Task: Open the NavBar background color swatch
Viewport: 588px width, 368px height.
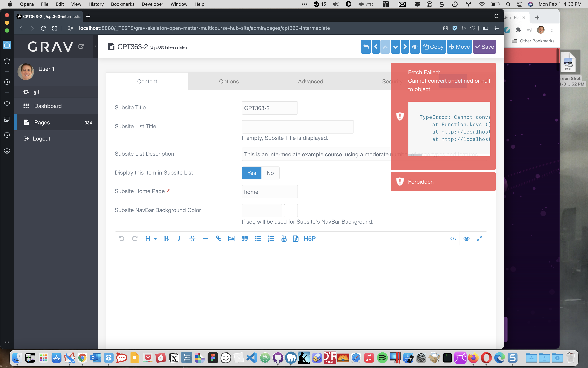Action: pyautogui.click(x=291, y=210)
